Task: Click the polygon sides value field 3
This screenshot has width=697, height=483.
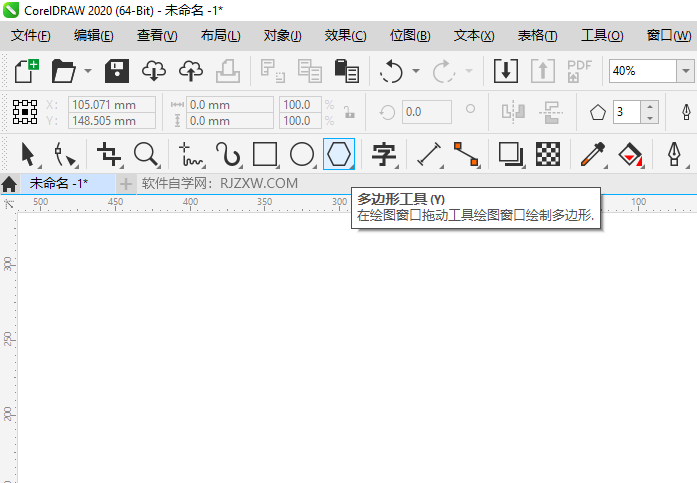Action: point(627,112)
